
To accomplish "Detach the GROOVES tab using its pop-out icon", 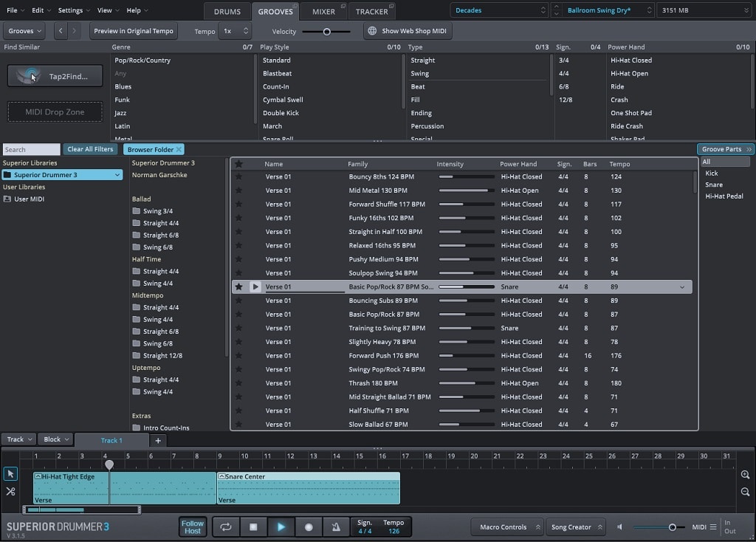I will 295,6.
